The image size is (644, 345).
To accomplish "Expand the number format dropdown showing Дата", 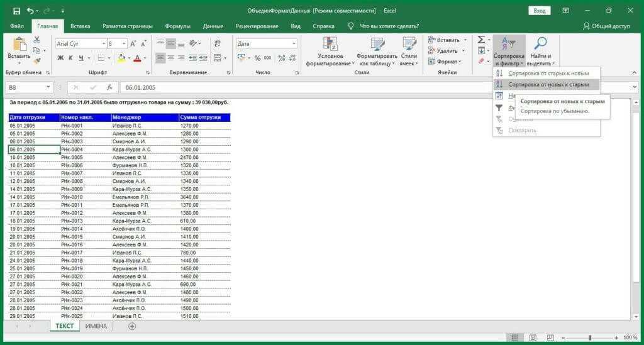I will pos(293,44).
